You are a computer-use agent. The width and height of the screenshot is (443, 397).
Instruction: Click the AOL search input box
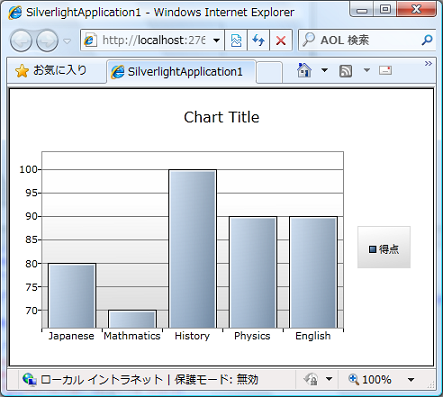click(x=359, y=40)
